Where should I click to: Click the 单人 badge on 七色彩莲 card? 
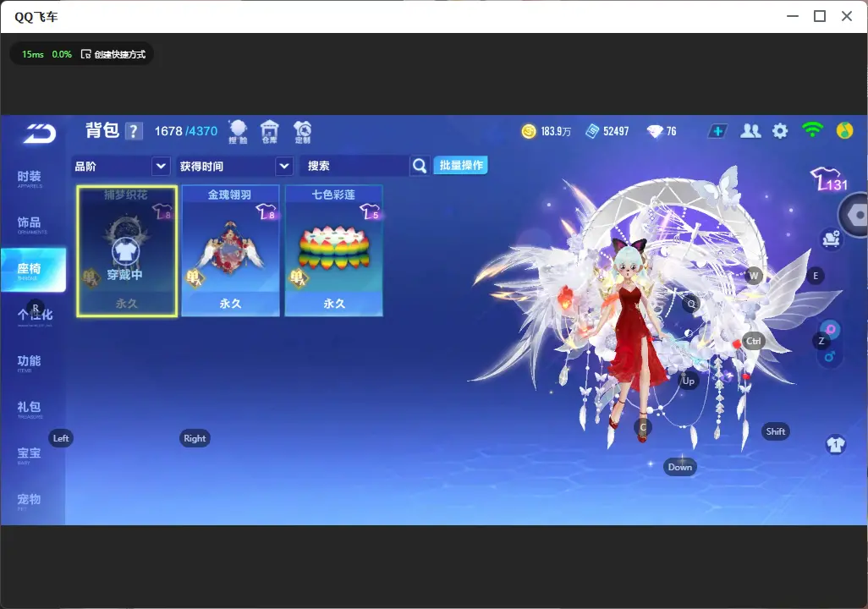point(298,277)
